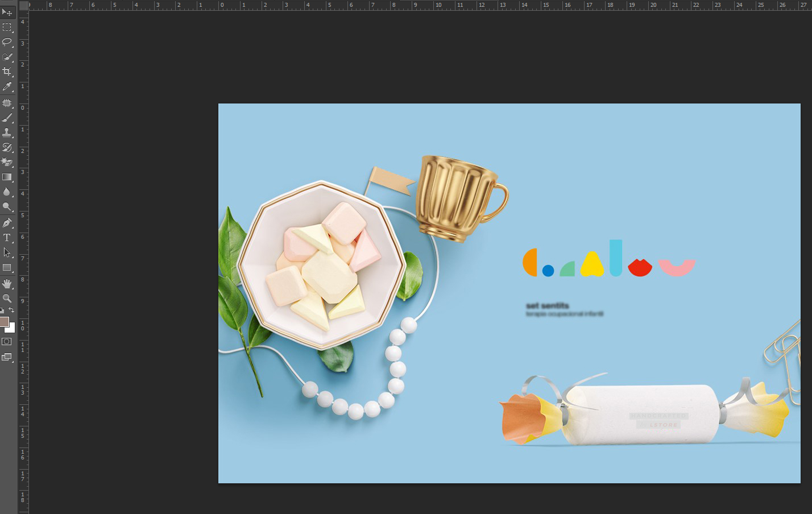Toggle Quick Mask mode
The width and height of the screenshot is (812, 514).
coord(7,342)
